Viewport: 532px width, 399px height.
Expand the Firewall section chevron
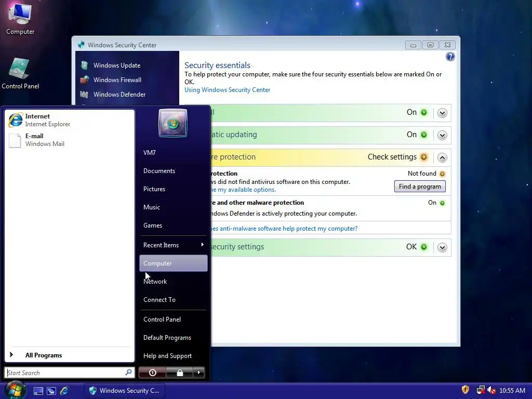tap(442, 113)
